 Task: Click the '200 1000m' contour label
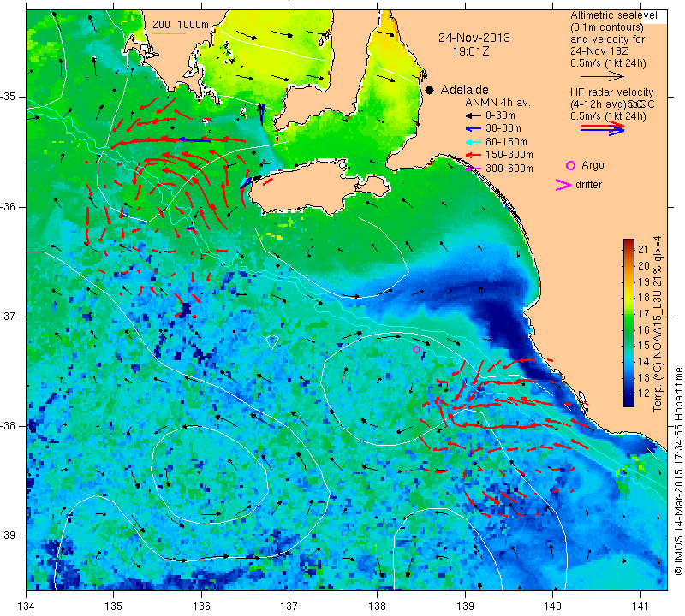tap(181, 25)
